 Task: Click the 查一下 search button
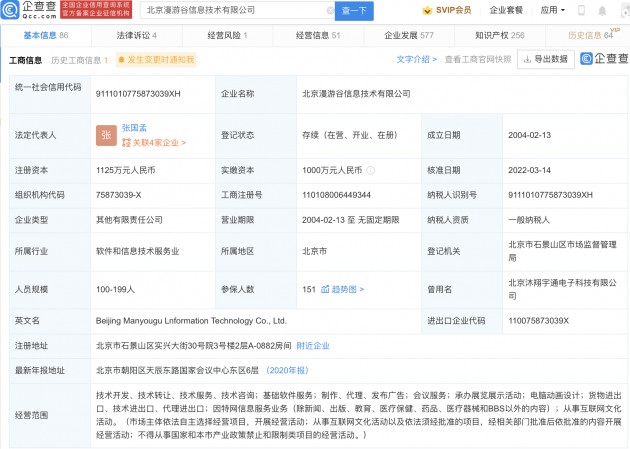pyautogui.click(x=354, y=11)
